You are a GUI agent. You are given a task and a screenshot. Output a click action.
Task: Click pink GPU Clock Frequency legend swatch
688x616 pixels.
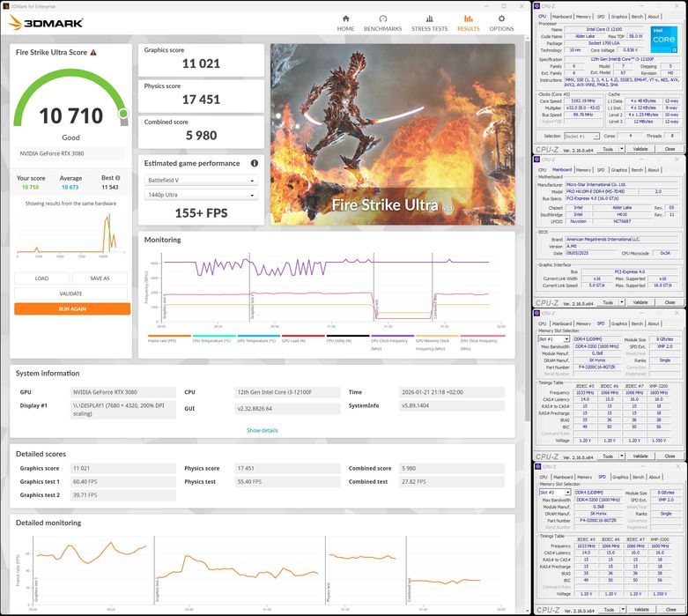click(x=483, y=336)
